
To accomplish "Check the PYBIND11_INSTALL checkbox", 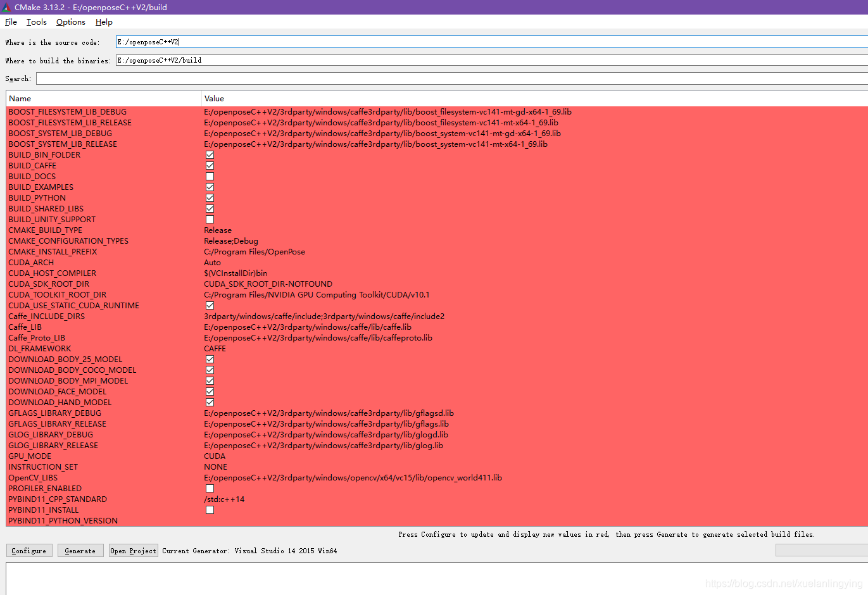I will click(210, 510).
